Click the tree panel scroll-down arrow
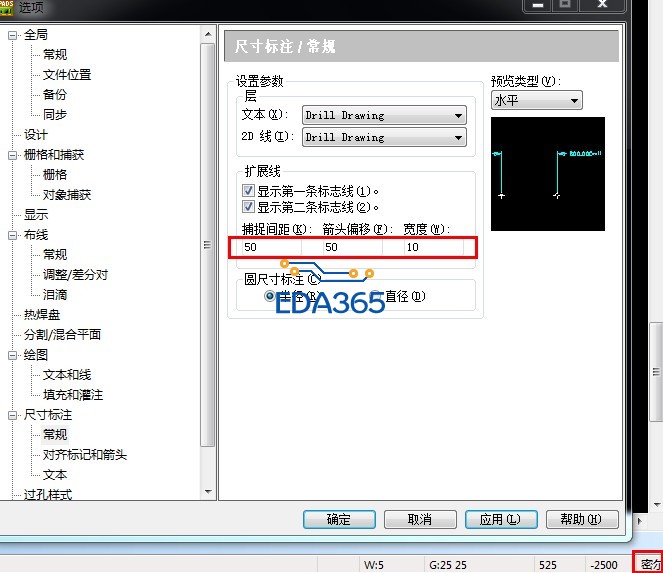The height and width of the screenshot is (573, 663). click(x=208, y=492)
